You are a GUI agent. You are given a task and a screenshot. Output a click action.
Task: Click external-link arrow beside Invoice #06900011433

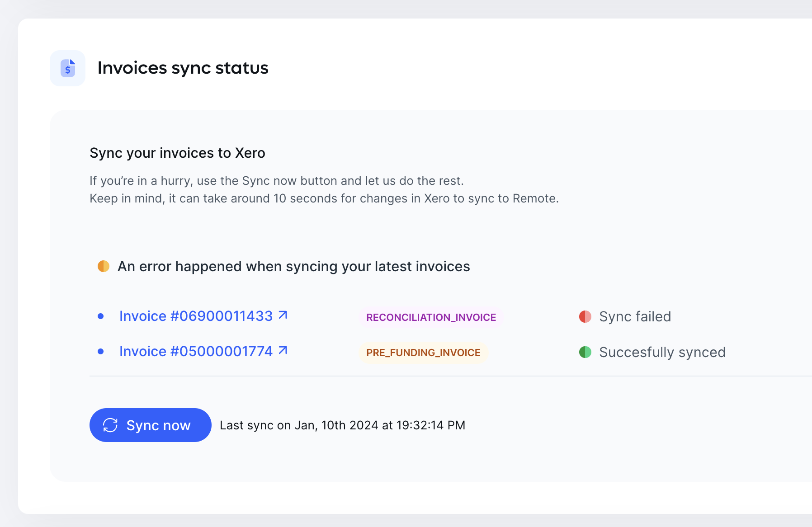(283, 315)
